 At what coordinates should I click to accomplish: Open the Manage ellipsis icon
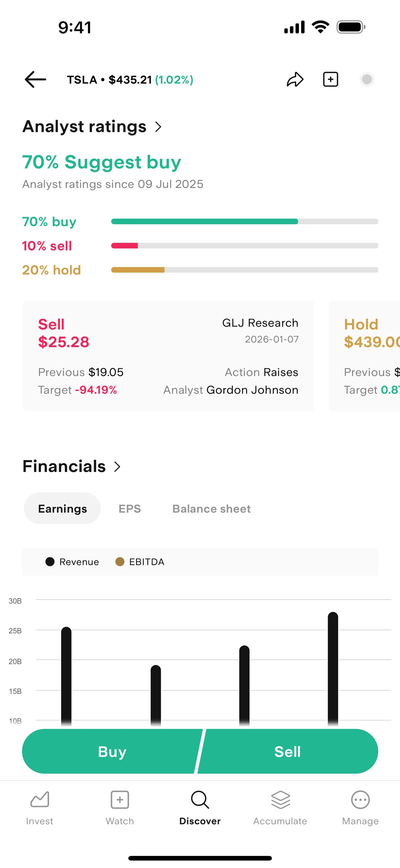point(360,800)
